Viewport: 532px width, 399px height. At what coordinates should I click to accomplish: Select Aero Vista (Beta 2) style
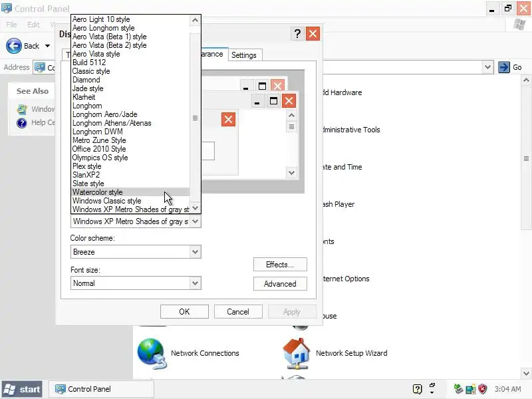pos(130,45)
